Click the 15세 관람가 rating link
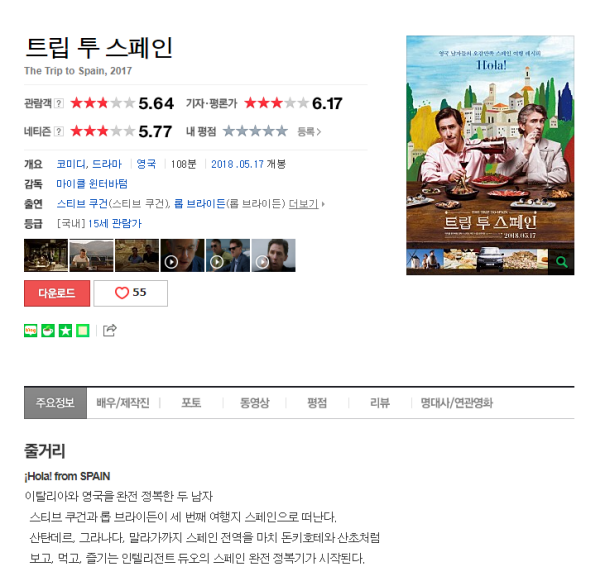600x571 pixels. pyautogui.click(x=115, y=224)
